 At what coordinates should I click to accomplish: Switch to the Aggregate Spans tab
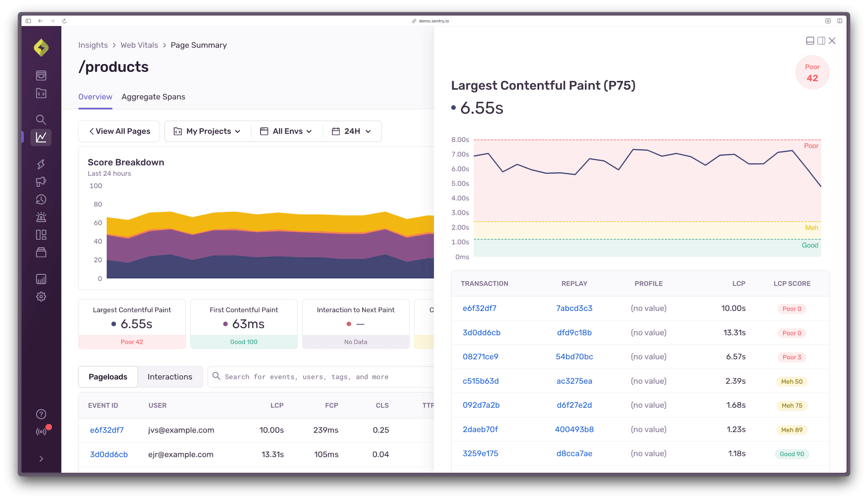pyautogui.click(x=153, y=97)
